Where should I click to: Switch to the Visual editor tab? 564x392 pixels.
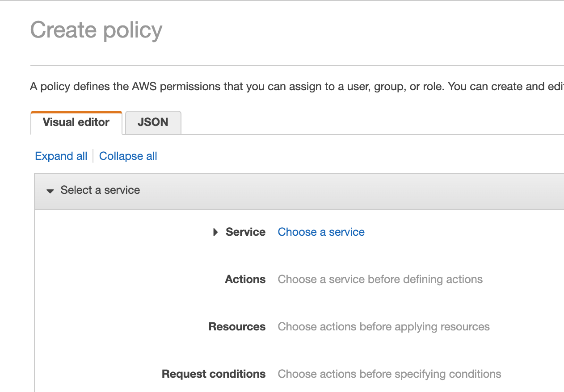[x=76, y=123]
